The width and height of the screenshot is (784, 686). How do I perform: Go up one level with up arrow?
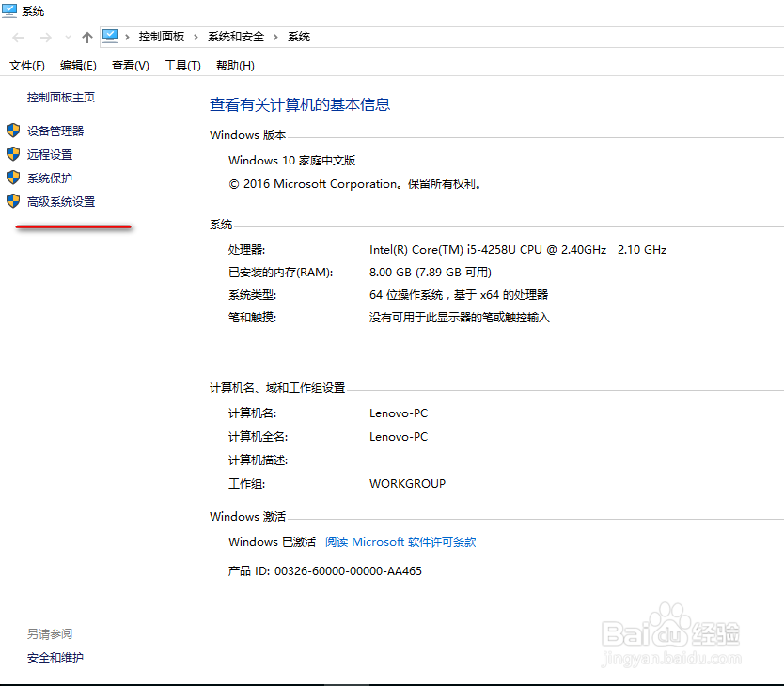click(87, 38)
